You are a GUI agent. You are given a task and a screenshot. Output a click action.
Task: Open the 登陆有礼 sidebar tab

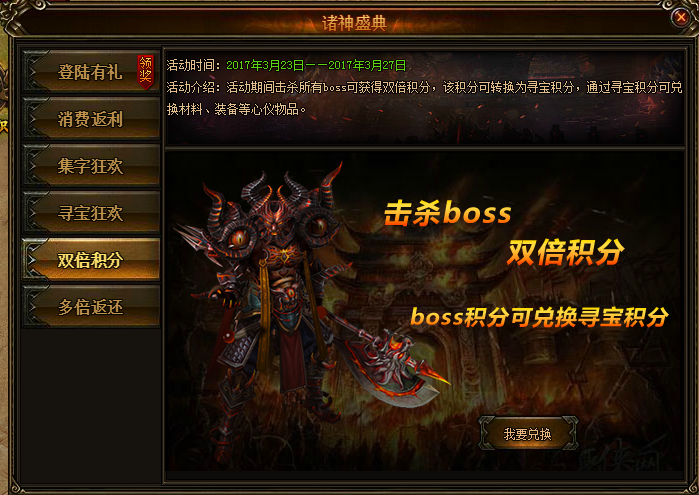tap(91, 71)
